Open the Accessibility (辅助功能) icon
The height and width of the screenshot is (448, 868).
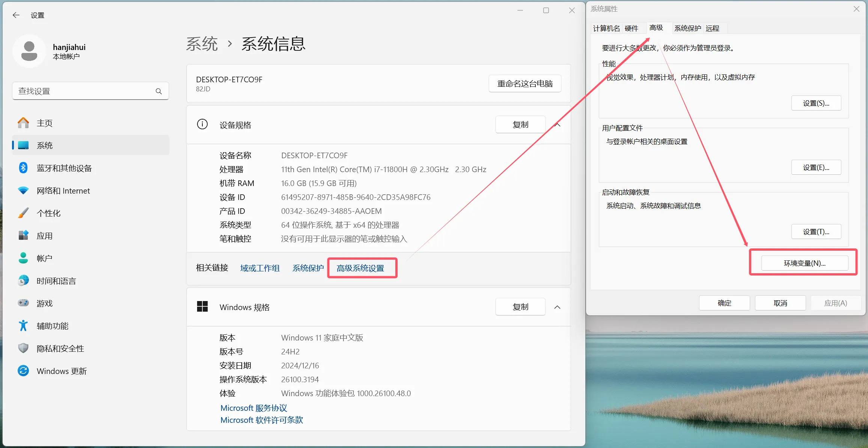click(23, 326)
